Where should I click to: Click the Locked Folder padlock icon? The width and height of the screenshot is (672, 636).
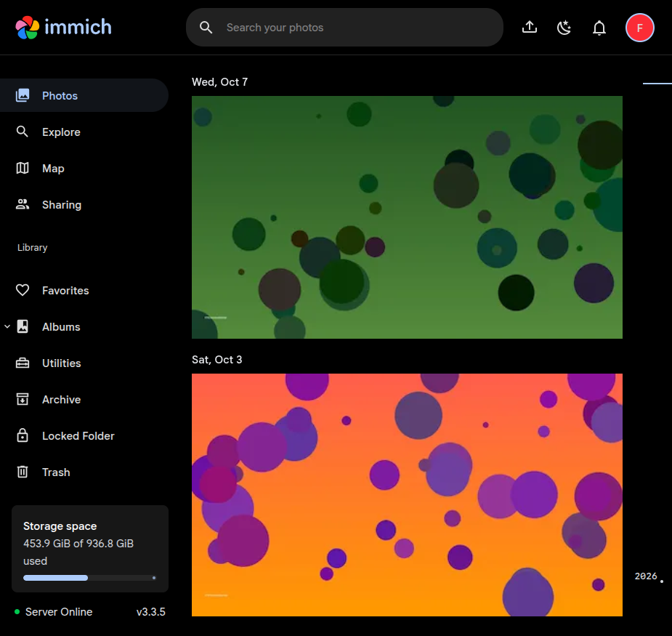click(x=23, y=435)
